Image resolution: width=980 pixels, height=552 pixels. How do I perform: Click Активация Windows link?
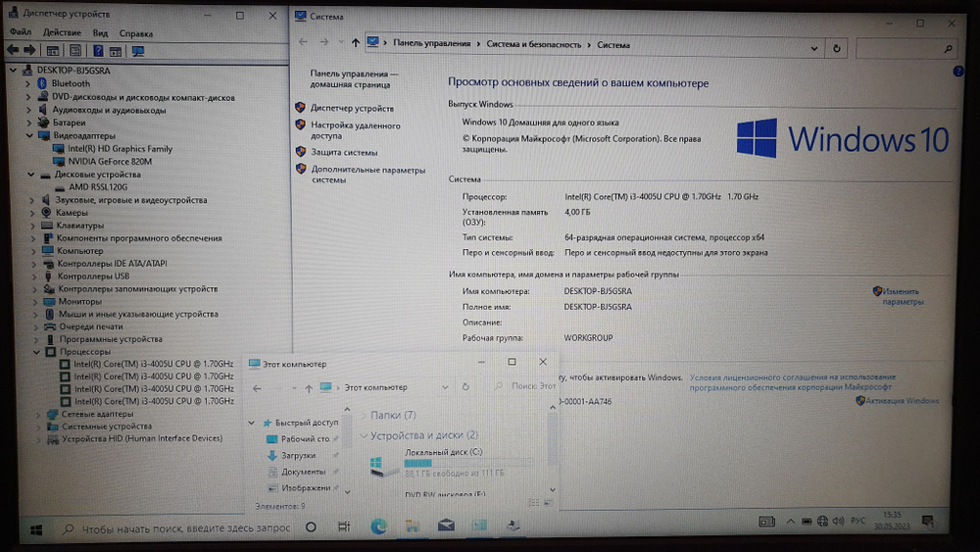[x=902, y=401]
